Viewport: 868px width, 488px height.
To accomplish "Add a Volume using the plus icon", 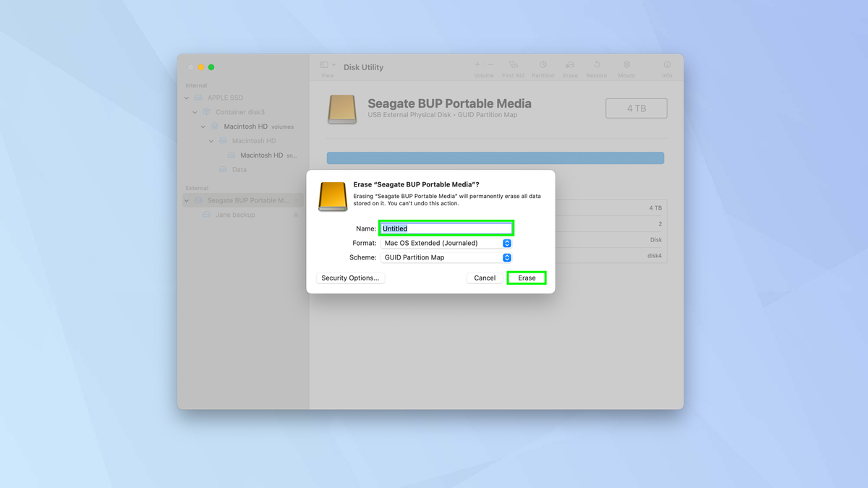I will pyautogui.click(x=477, y=65).
